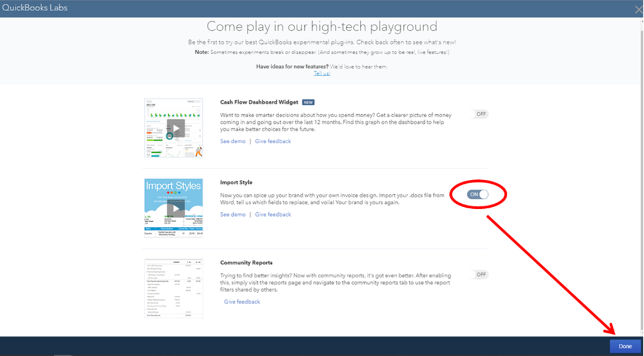Open the Community Reports thumbnail preview
This screenshot has height=356, width=644.
pyautogui.click(x=173, y=288)
